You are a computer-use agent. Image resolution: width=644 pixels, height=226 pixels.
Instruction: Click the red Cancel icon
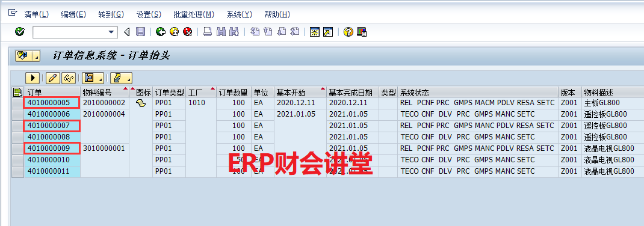188,32
